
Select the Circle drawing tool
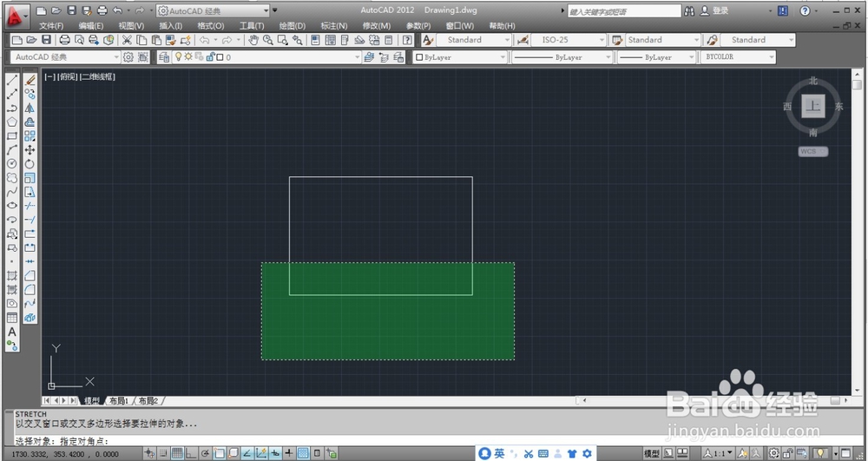click(x=11, y=164)
